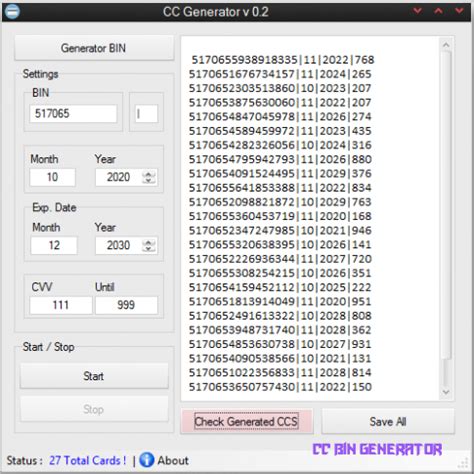Click the results list scroll-down arrow
The image size is (474, 474).
pos(446,392)
